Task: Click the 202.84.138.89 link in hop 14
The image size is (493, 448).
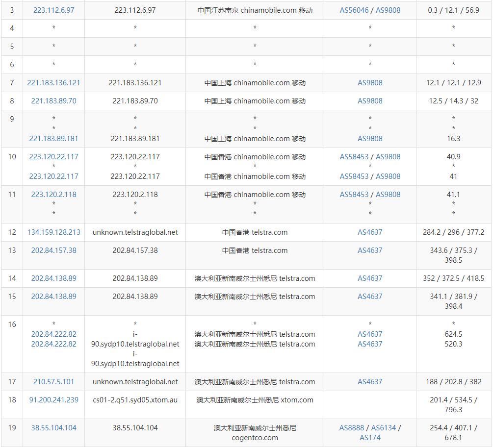Action: (54, 278)
